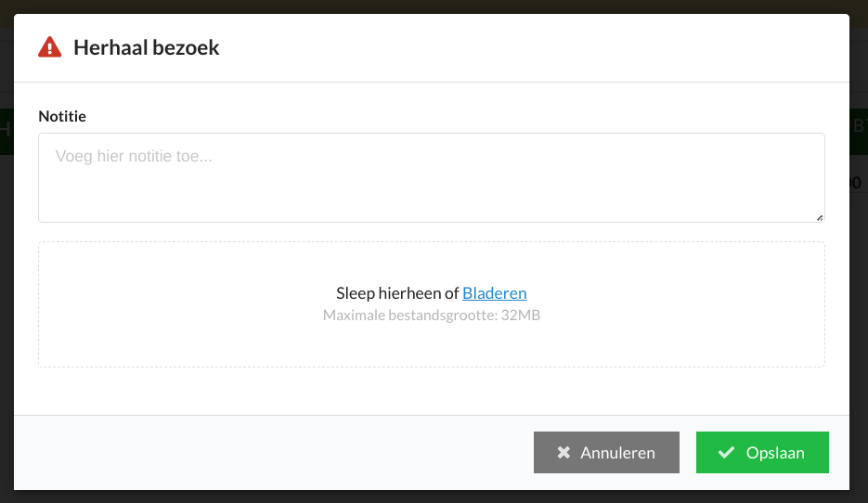
Task: Click the checkmark icon inside Opslaan
Action: pyautogui.click(x=726, y=453)
